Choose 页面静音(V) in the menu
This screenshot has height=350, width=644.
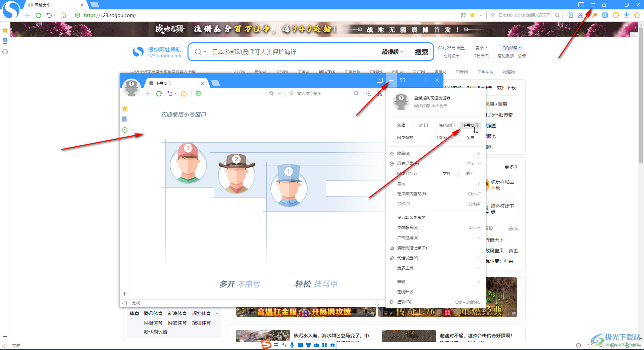point(436,228)
